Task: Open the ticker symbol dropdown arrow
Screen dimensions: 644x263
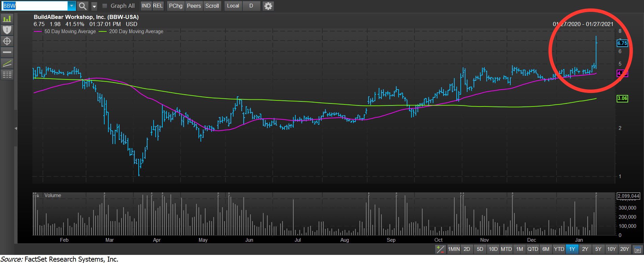Action: tap(72, 6)
